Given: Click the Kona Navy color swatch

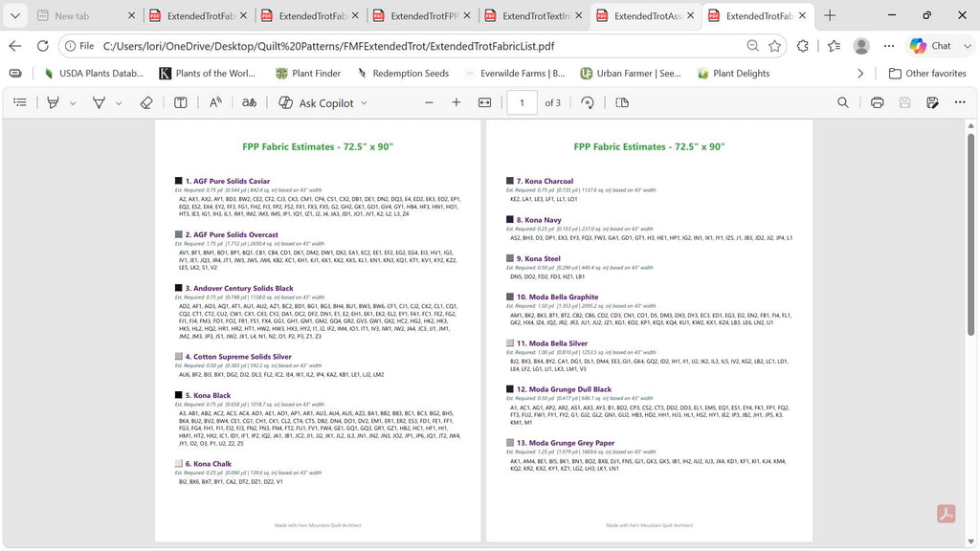Looking at the screenshot, I should click(510, 219).
